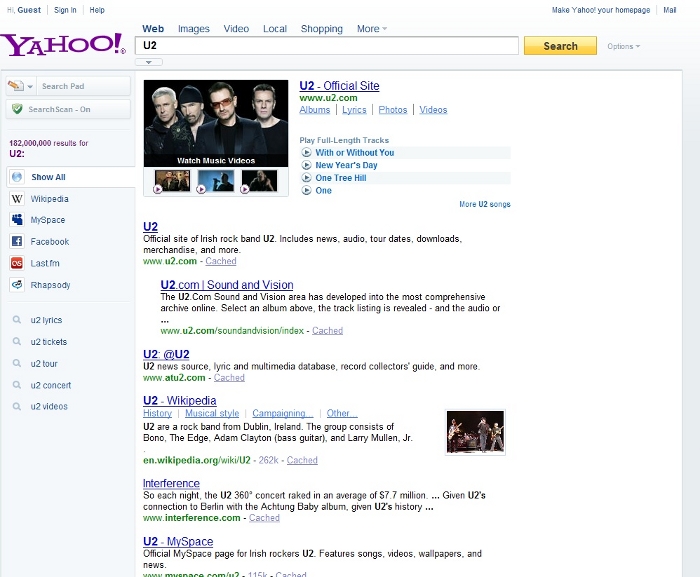Open U2.com Sound and Vision result

pyautogui.click(x=227, y=284)
